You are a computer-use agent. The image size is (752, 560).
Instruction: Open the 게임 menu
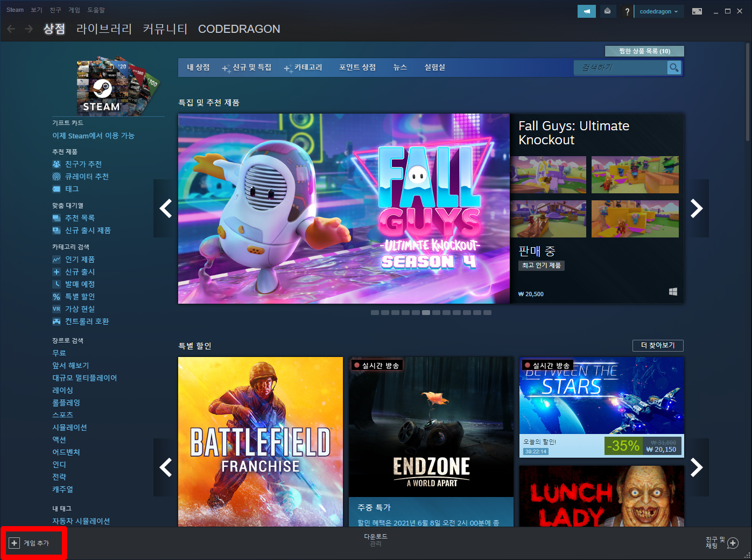tap(74, 10)
